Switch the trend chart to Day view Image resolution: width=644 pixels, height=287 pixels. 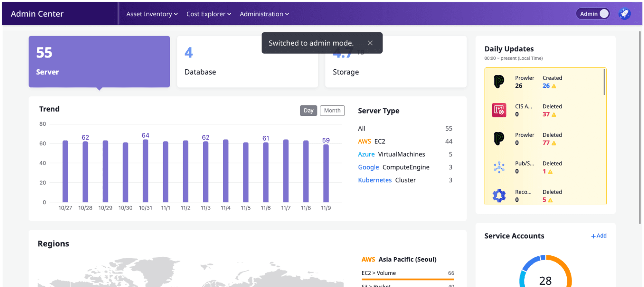[308, 110]
